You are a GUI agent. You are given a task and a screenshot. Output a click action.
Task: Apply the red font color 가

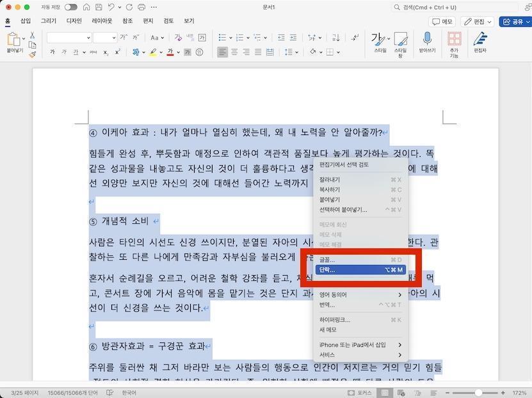point(170,52)
